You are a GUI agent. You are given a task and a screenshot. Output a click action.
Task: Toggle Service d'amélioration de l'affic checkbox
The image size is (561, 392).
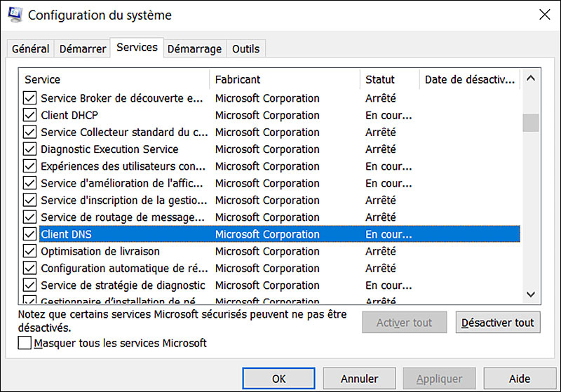29,183
